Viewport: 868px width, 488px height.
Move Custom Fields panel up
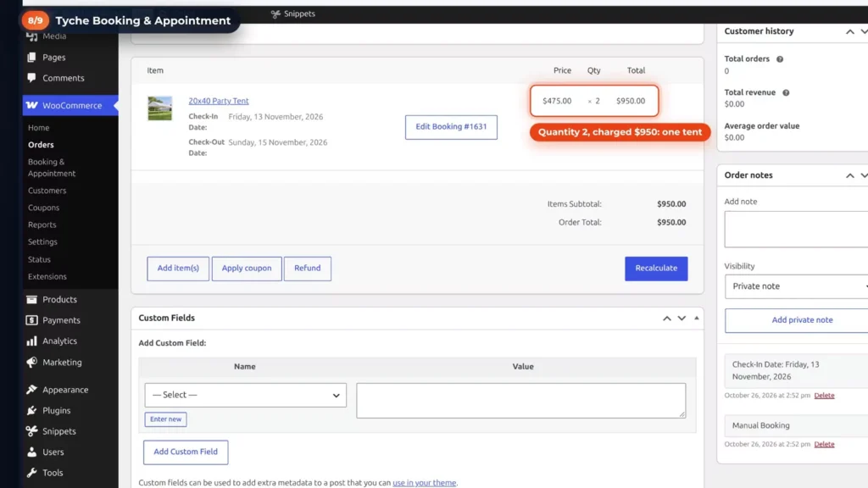coord(666,319)
